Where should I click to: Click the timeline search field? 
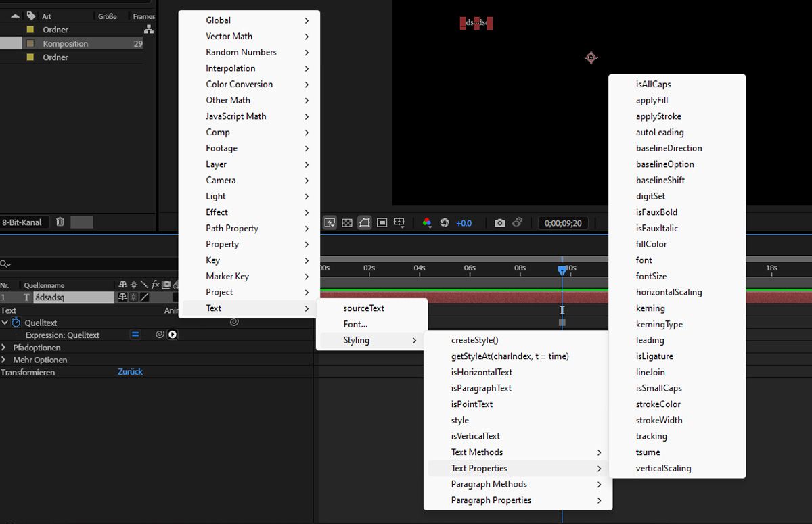click(88, 264)
